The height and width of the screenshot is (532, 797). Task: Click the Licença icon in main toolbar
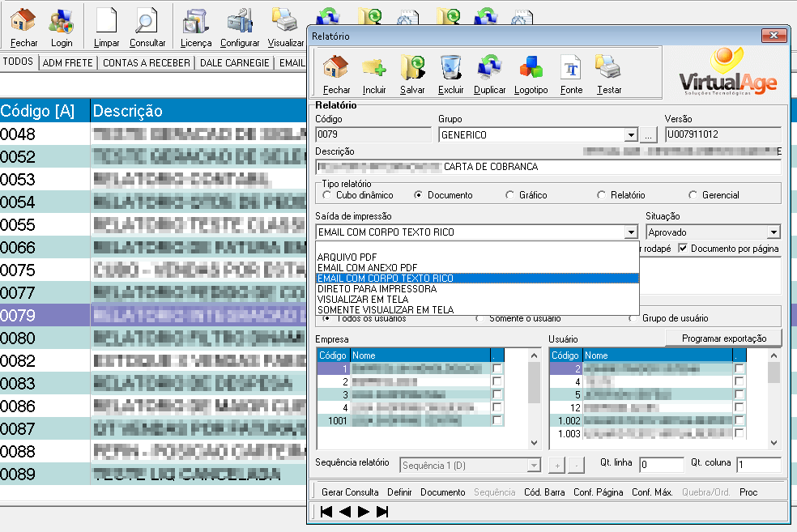pos(195,27)
